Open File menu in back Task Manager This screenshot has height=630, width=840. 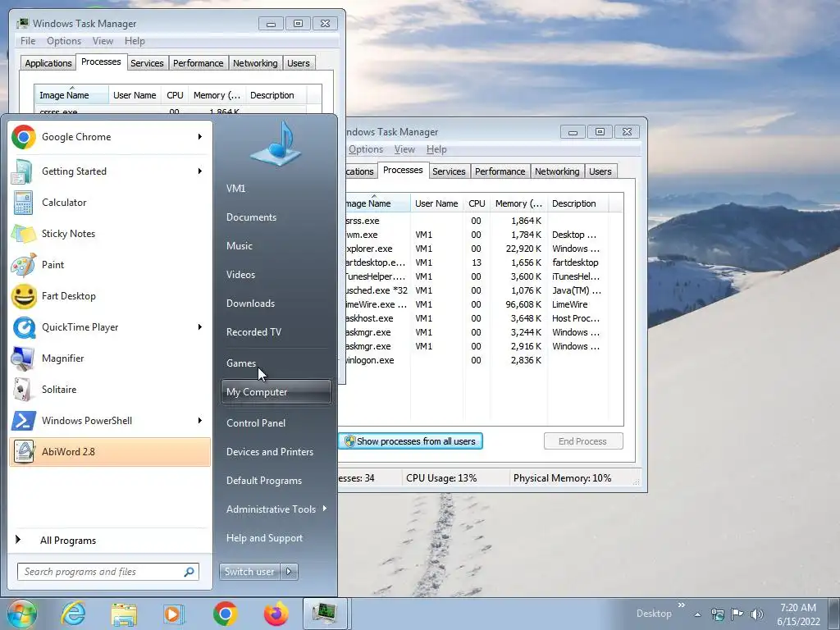(x=28, y=41)
